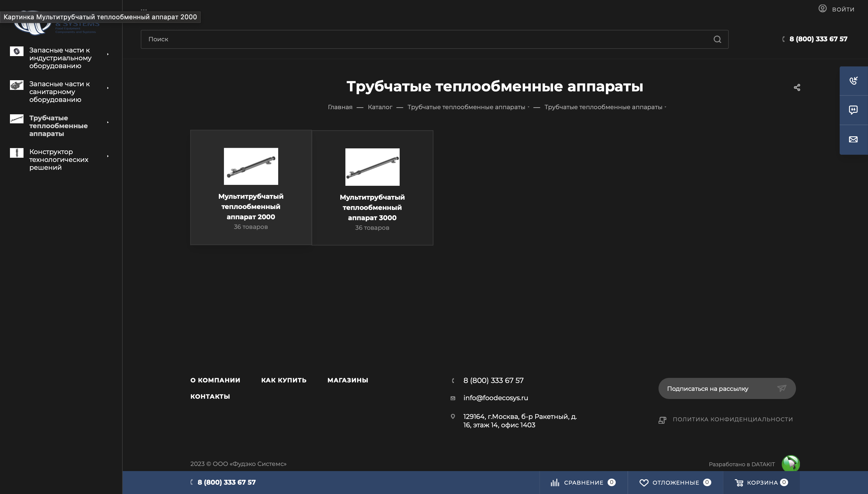Open the Трубчатые теплообменные аппараты sidebar item
Image resolution: width=868 pixels, height=494 pixels.
pos(58,125)
